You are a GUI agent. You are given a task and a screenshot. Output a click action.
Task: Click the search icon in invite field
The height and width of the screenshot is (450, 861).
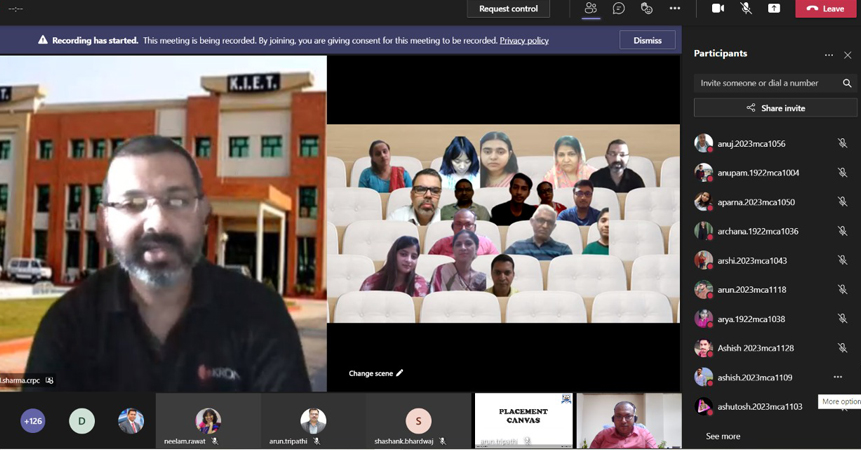coord(847,83)
